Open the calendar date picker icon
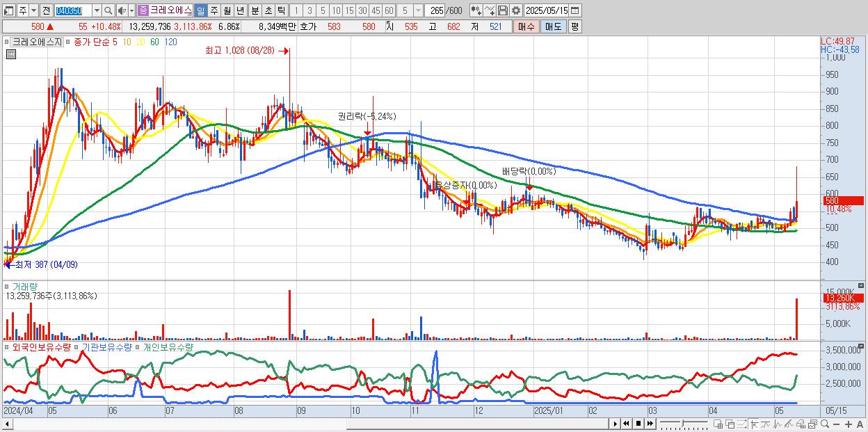The height and width of the screenshot is (432, 868). tap(574, 10)
